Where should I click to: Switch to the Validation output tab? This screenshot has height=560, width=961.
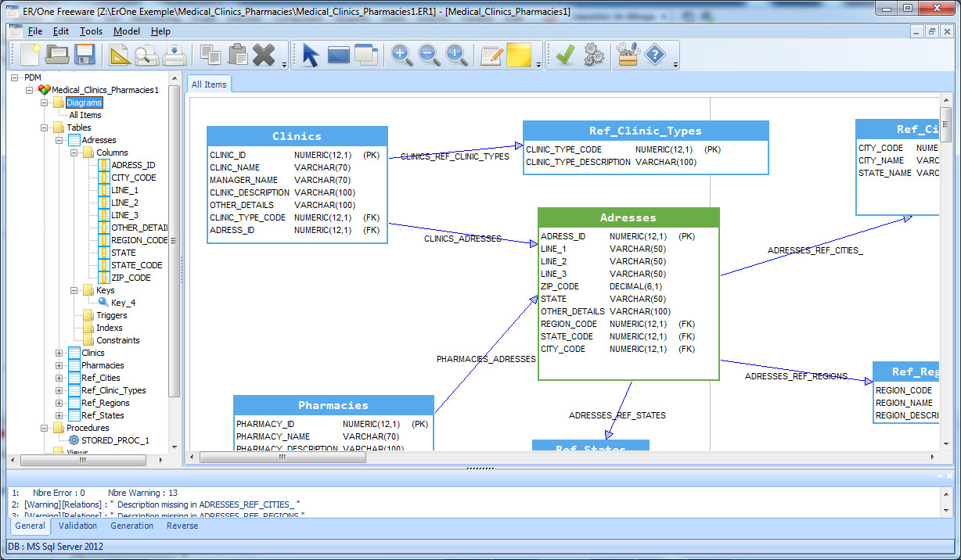pos(78,526)
